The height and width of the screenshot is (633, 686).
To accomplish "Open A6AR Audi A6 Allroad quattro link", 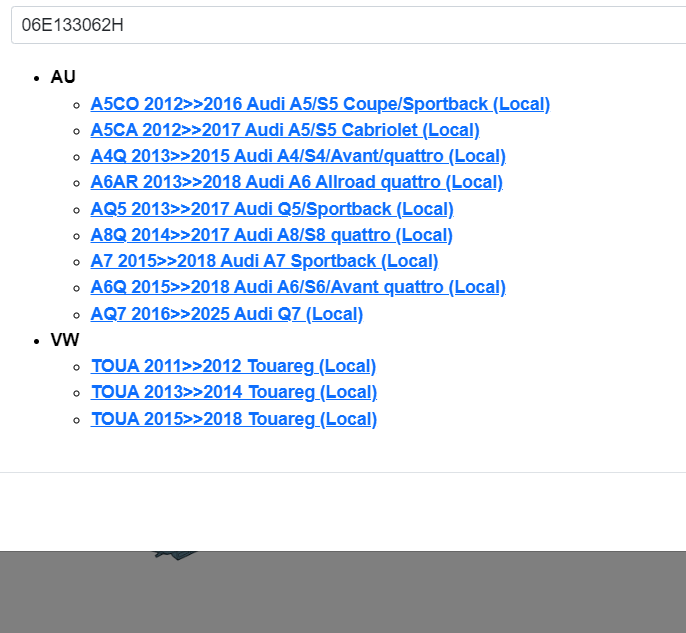I will [296, 182].
